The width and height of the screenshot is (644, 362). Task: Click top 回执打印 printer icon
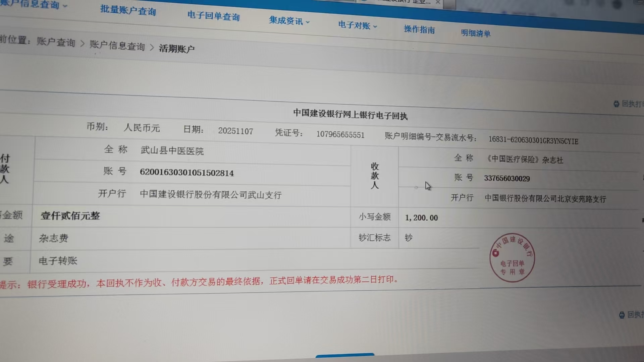[x=616, y=104]
